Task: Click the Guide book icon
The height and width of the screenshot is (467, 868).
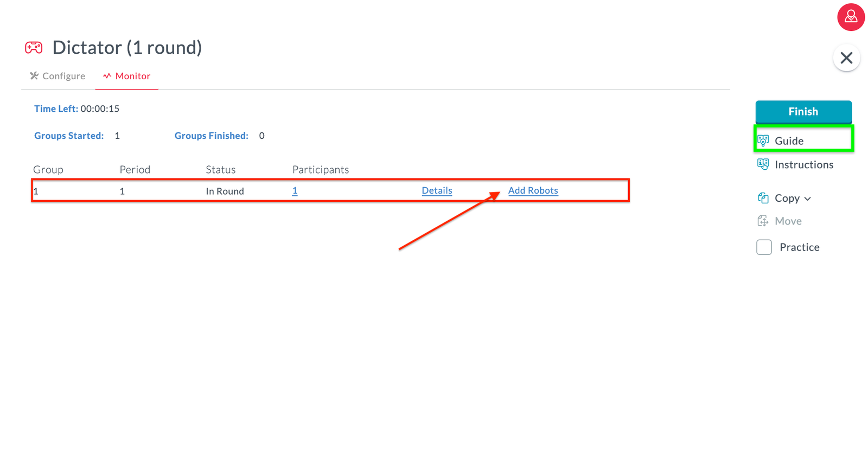Action: [x=763, y=140]
